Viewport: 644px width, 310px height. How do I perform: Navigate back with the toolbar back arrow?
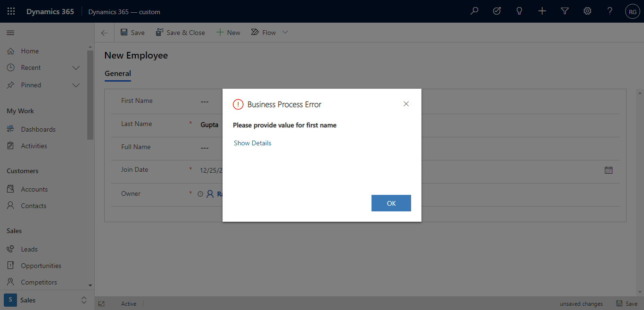[104, 32]
